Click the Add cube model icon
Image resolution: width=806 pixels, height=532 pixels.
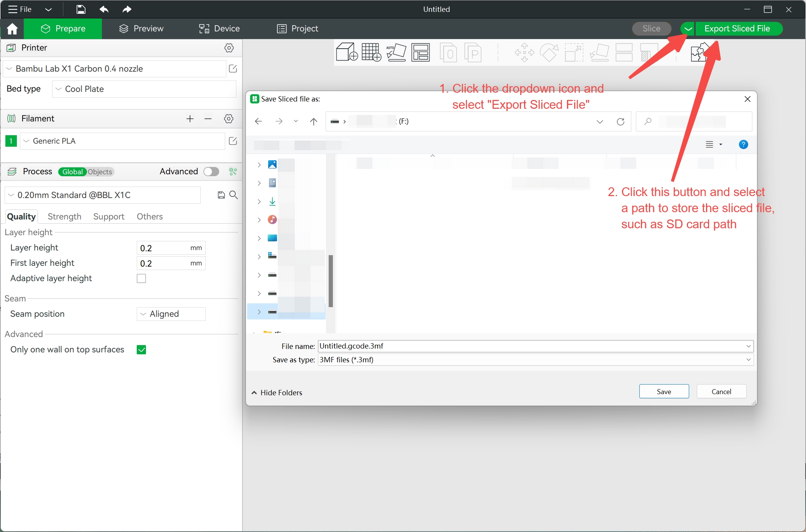click(346, 52)
